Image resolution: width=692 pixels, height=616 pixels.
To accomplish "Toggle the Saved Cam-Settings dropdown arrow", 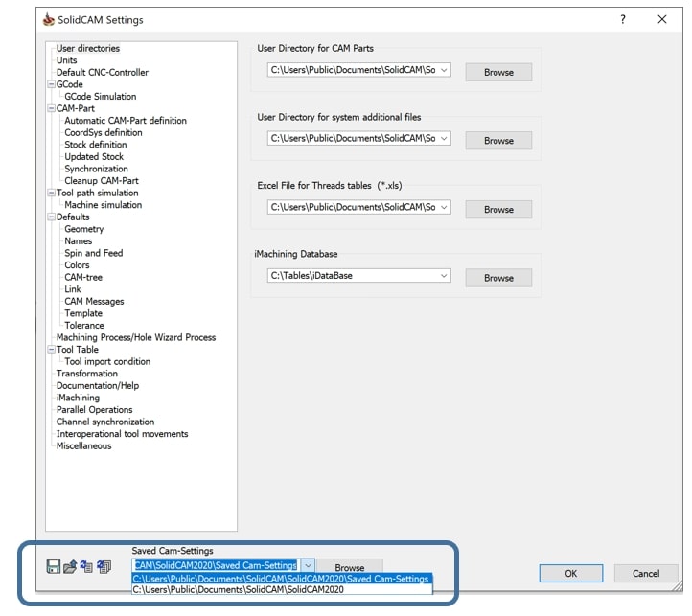I will [308, 565].
